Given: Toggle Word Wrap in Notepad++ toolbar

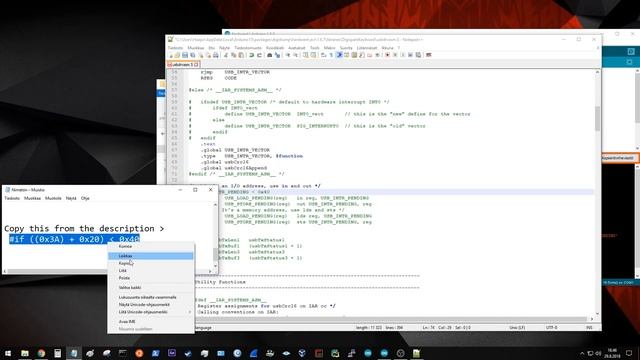Looking at the screenshot, I should [323, 55].
